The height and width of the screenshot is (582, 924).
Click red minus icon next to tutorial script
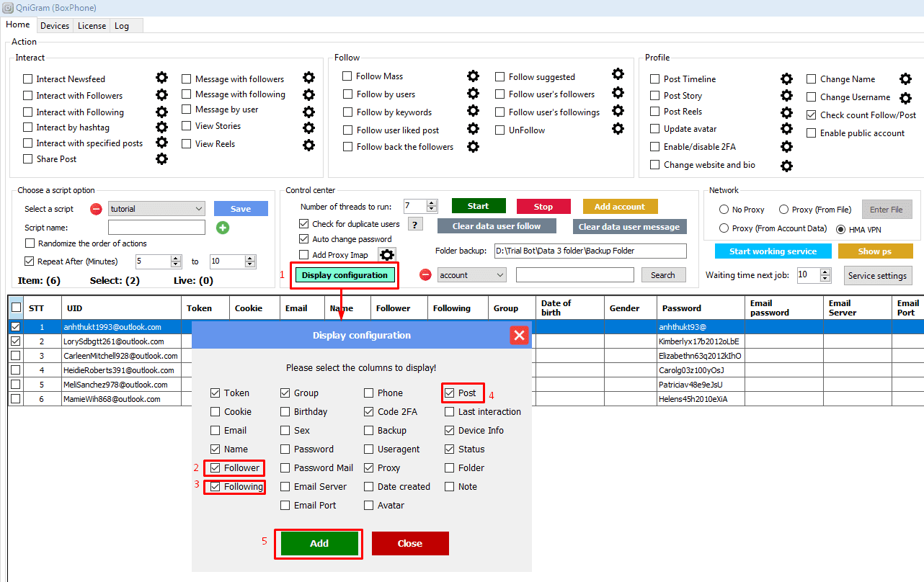coord(96,209)
